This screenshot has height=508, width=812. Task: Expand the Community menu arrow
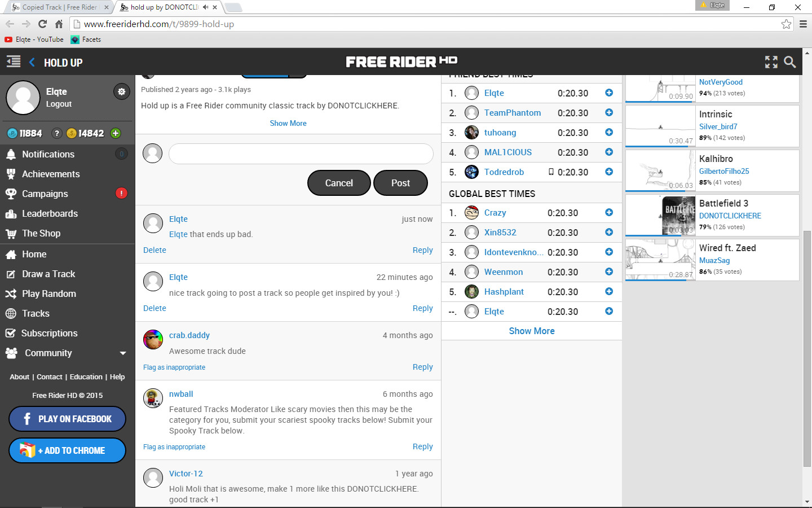[x=123, y=353]
